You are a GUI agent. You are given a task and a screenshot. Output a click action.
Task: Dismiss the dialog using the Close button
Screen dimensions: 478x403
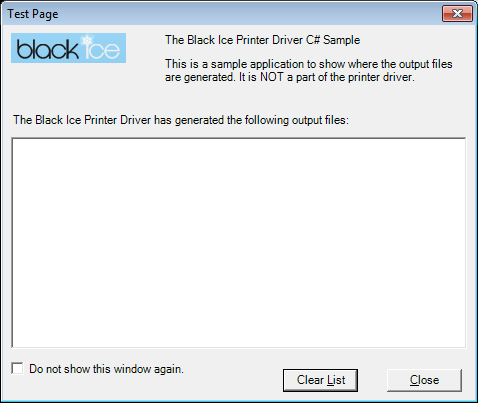click(424, 380)
